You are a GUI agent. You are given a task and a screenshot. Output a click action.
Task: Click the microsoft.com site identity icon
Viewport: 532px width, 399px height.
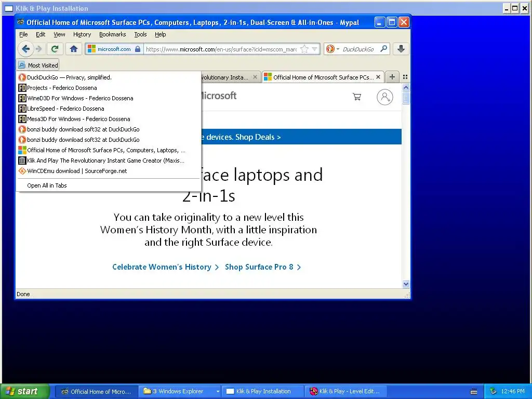click(x=114, y=49)
